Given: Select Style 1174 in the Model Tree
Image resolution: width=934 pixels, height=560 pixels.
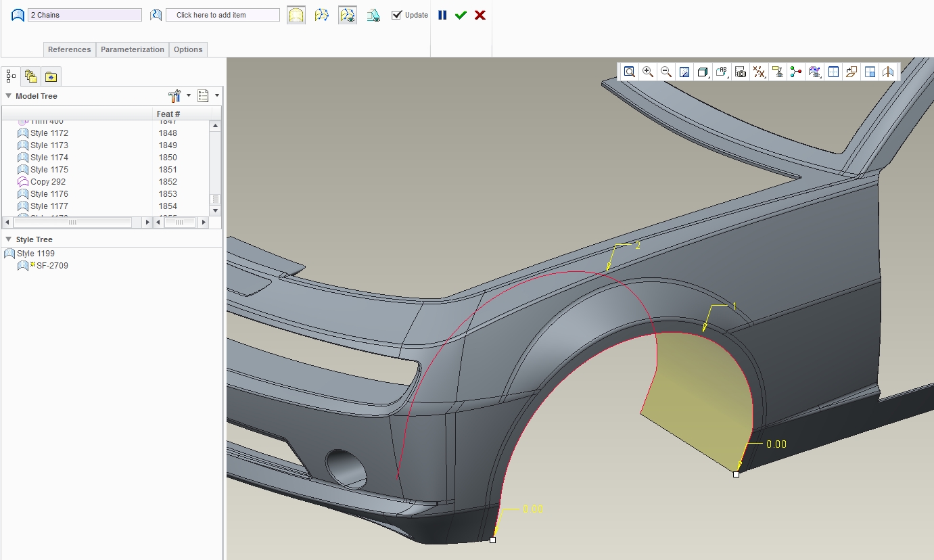Looking at the screenshot, I should (x=49, y=158).
